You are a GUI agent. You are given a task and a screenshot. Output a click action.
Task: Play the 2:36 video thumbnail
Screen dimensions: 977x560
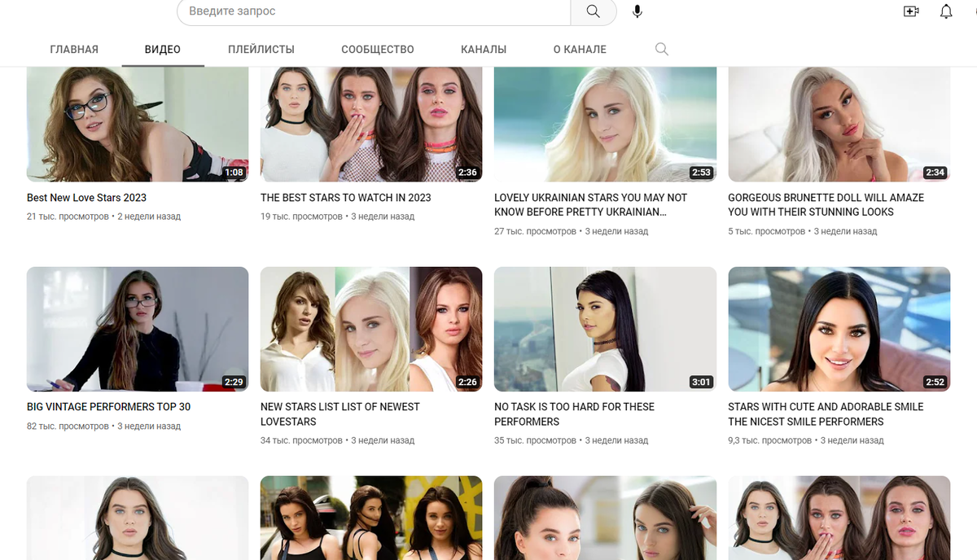[x=371, y=124]
